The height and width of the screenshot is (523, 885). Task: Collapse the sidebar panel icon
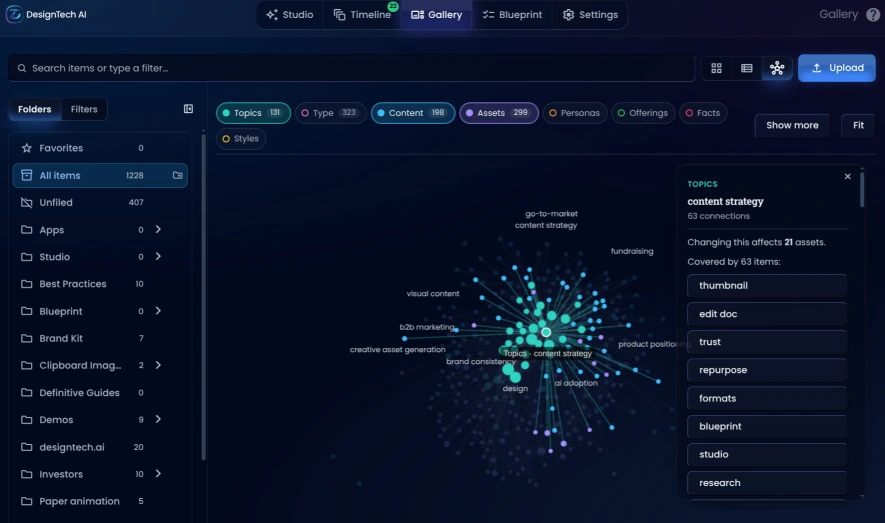click(x=188, y=109)
